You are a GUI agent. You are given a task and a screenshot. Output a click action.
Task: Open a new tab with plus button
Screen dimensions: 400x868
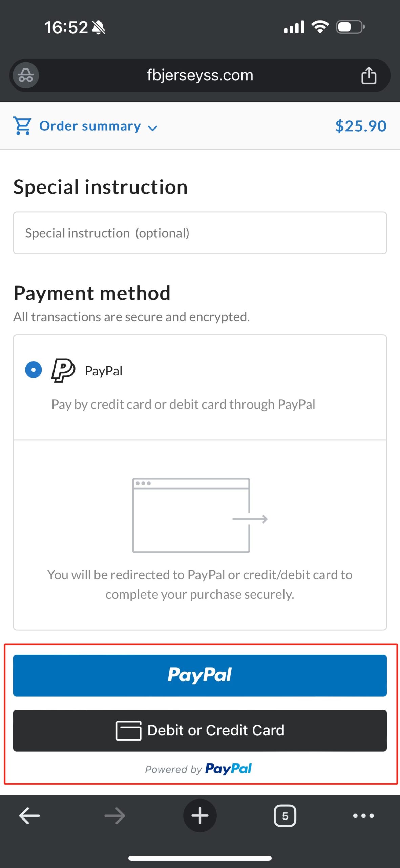[200, 815]
